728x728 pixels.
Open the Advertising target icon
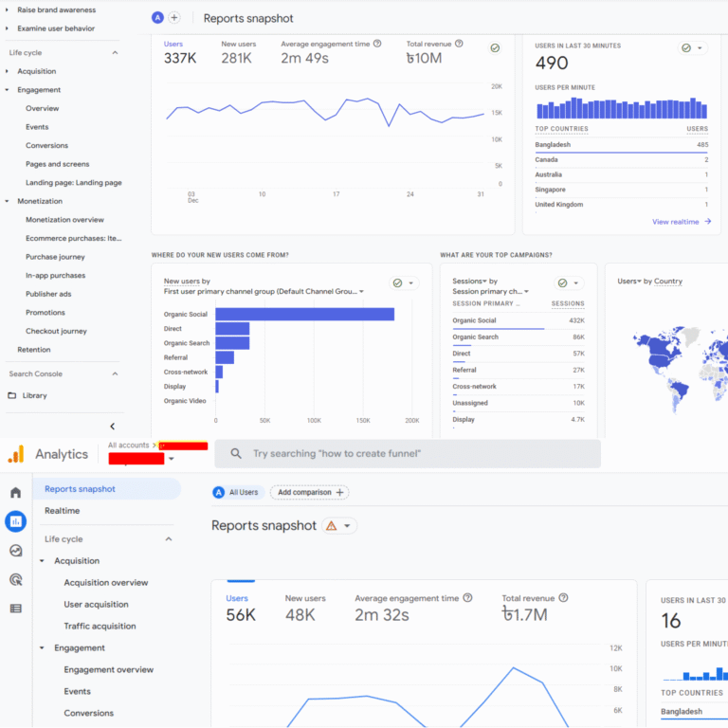point(15,579)
